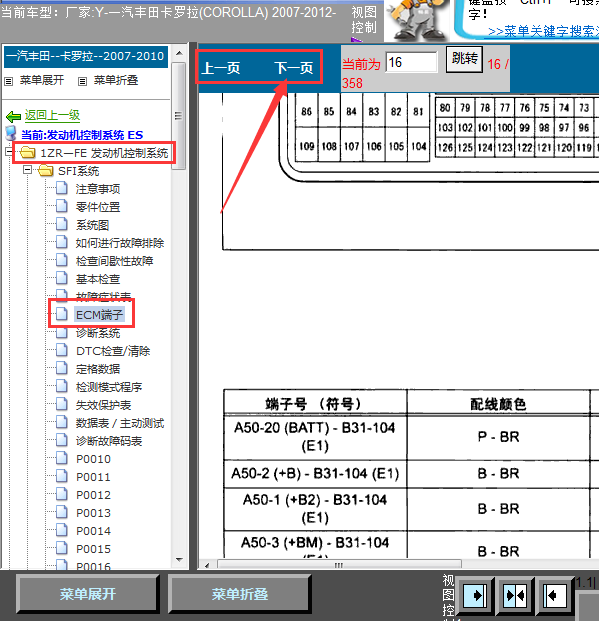Click the green back arrow icon
The height and width of the screenshot is (621, 599).
(13, 116)
